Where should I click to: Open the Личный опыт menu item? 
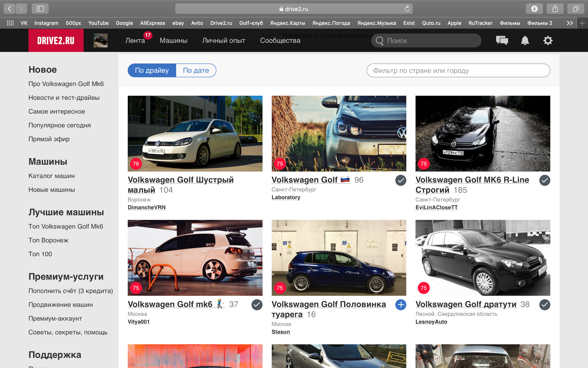224,40
